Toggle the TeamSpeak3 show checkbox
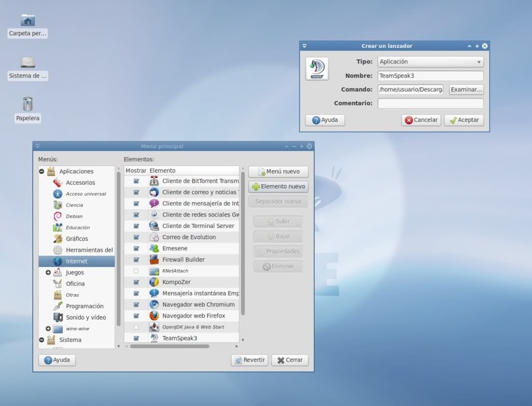Viewport: 532px width, 406px height. click(136, 338)
